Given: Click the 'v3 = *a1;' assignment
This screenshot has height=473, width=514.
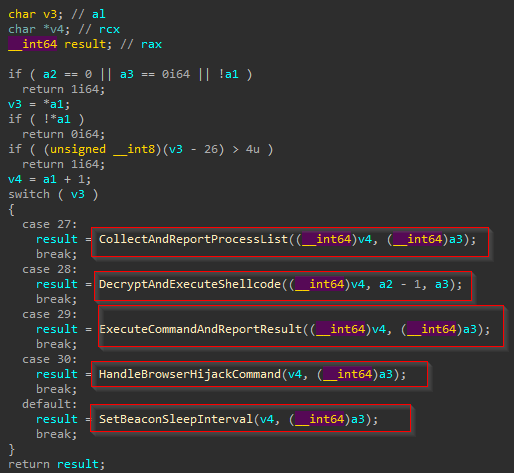Looking at the screenshot, I should (39, 104).
